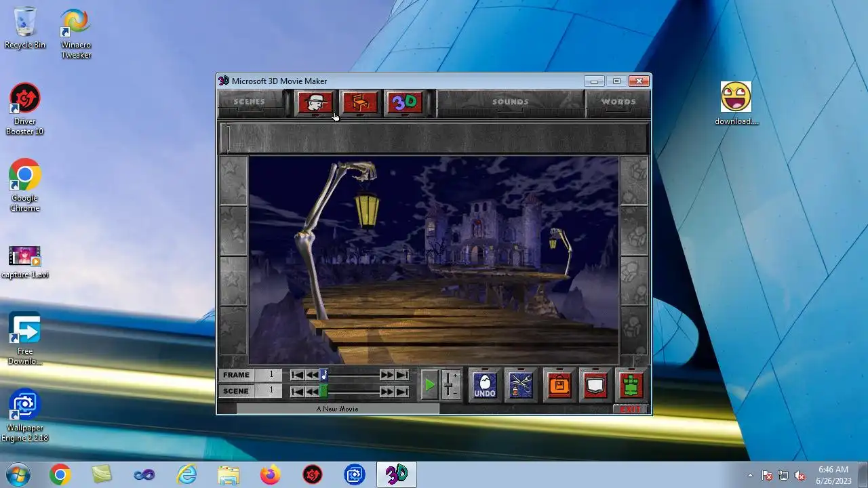
Task: Click the muted volume tray icon
Action: coord(800,475)
